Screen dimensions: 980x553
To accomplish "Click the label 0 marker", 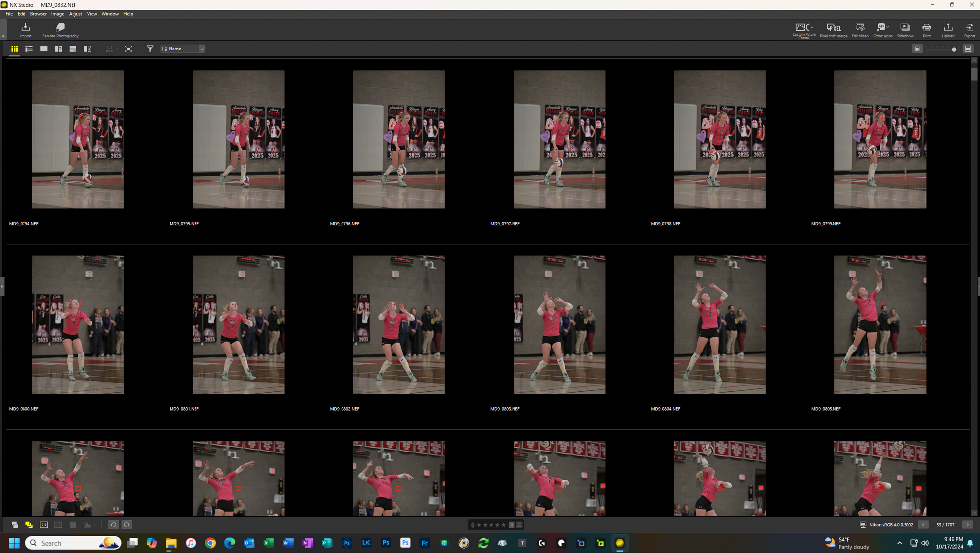I will 512,525.
